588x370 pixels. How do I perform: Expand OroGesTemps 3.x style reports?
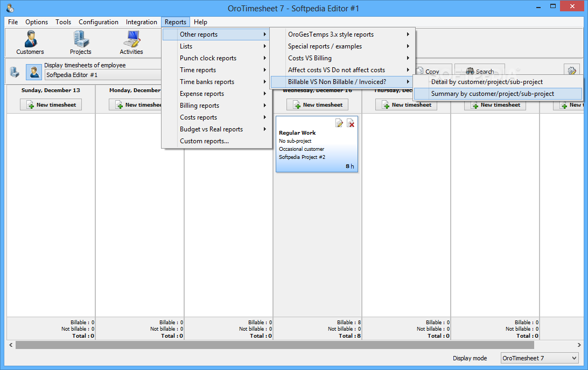342,34
